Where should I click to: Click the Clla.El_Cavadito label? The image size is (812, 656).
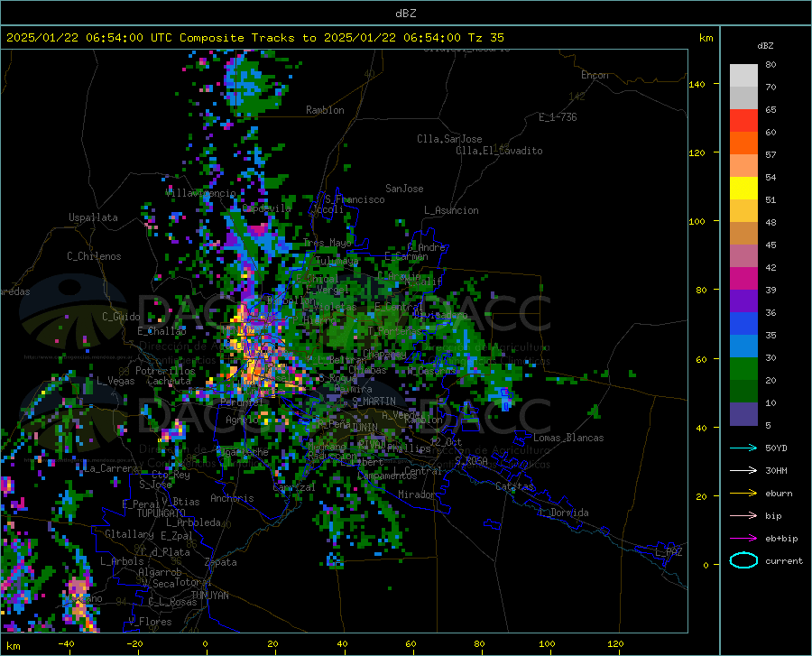(499, 151)
